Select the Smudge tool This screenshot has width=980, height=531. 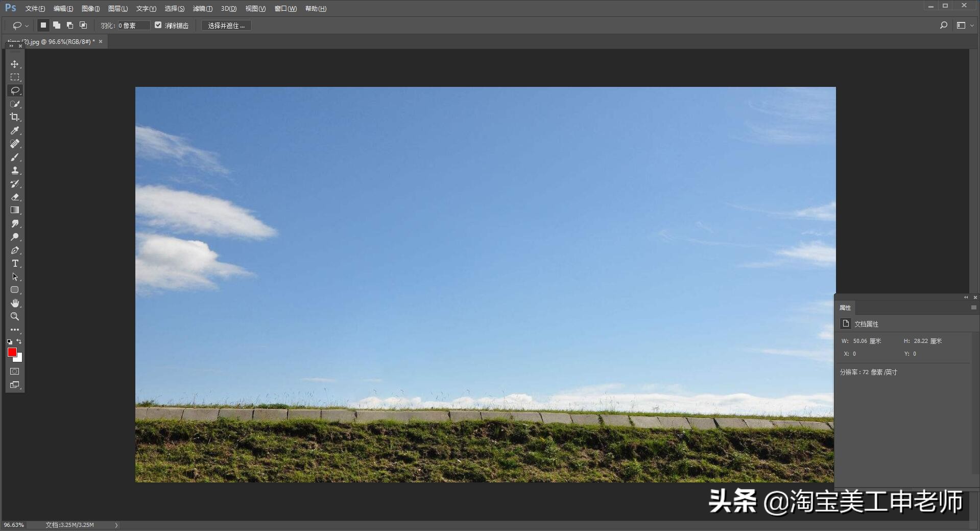(15, 223)
